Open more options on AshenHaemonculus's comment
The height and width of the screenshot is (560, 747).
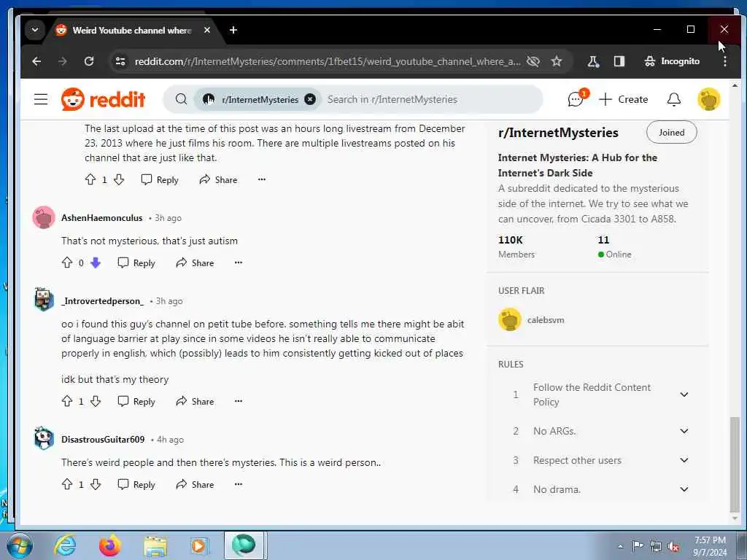[x=239, y=262]
